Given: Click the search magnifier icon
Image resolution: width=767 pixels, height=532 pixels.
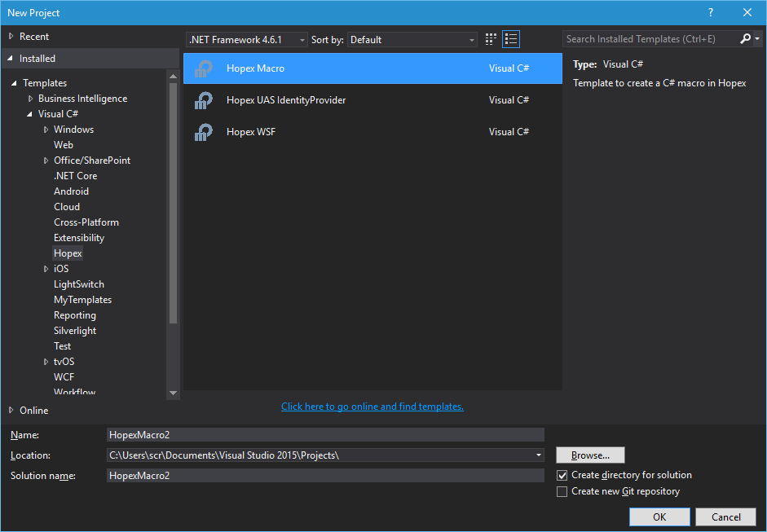Looking at the screenshot, I should (x=746, y=39).
